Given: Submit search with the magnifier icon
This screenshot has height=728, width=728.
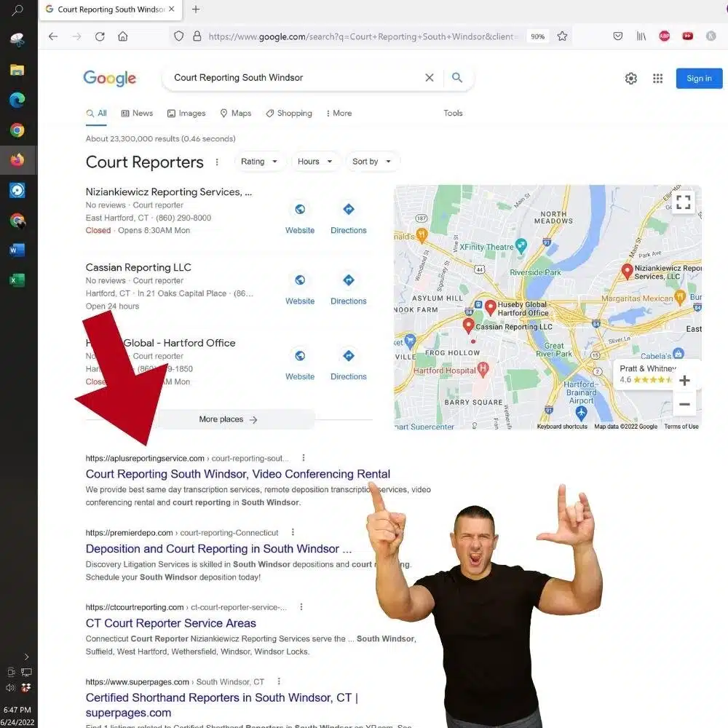Looking at the screenshot, I should (x=457, y=78).
